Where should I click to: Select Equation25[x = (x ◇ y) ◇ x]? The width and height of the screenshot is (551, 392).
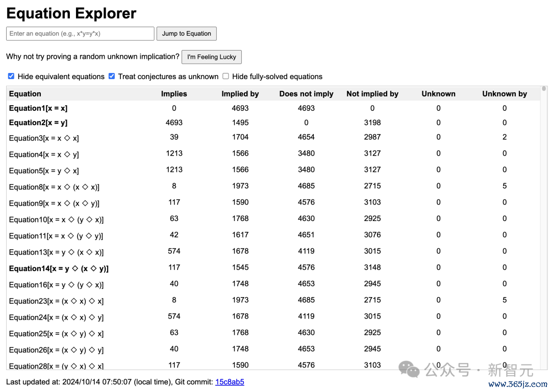click(x=56, y=334)
